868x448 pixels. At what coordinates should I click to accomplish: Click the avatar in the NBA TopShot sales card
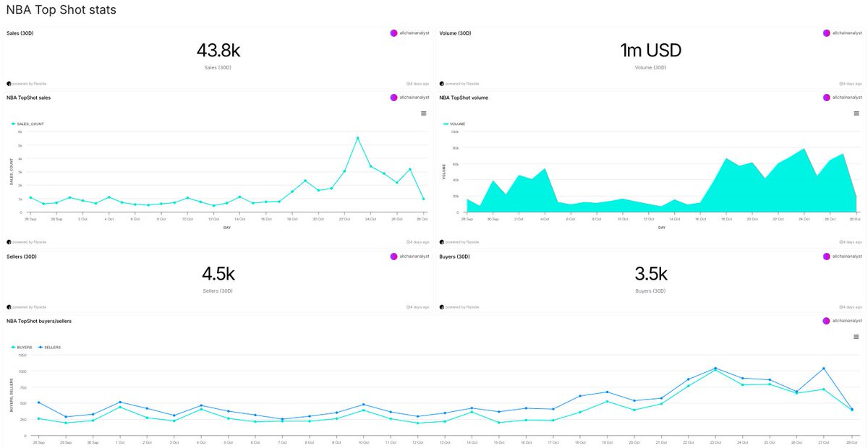tap(393, 97)
